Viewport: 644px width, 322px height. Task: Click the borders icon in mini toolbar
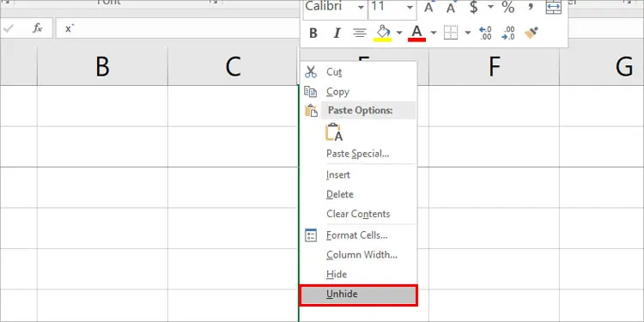pos(451,33)
